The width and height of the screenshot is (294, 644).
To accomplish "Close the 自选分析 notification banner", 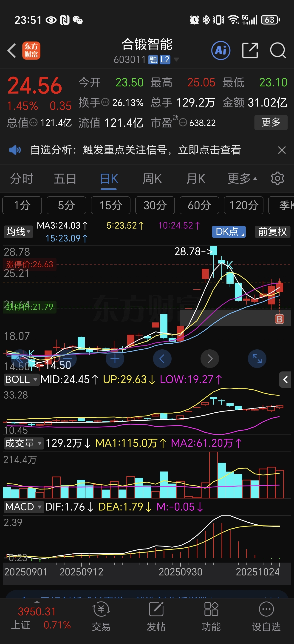I will point(282,150).
